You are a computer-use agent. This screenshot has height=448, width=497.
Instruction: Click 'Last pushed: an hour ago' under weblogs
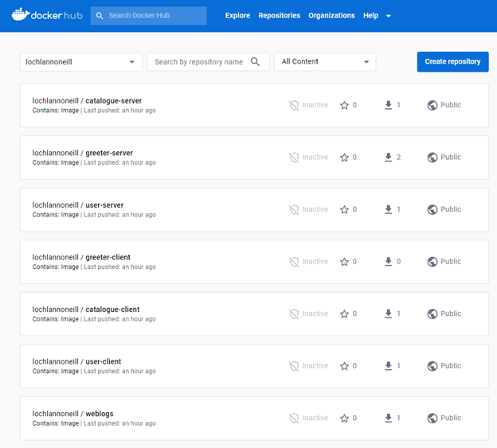119,423
